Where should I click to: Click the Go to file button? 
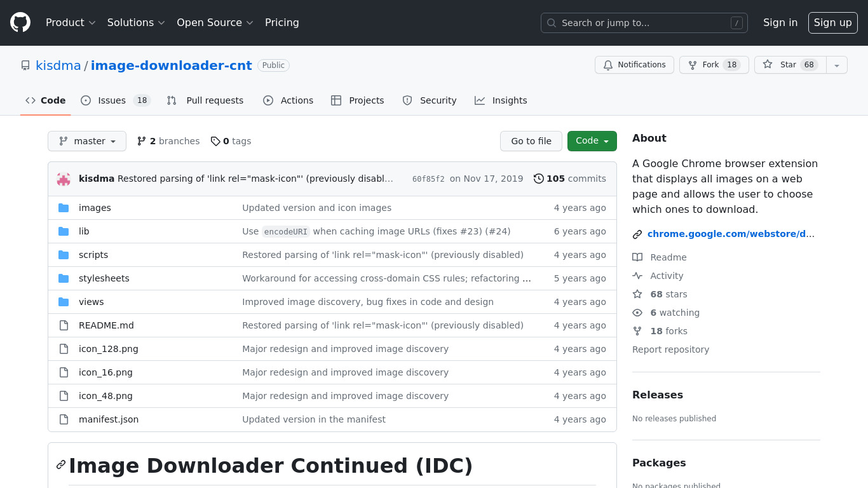pyautogui.click(x=531, y=141)
